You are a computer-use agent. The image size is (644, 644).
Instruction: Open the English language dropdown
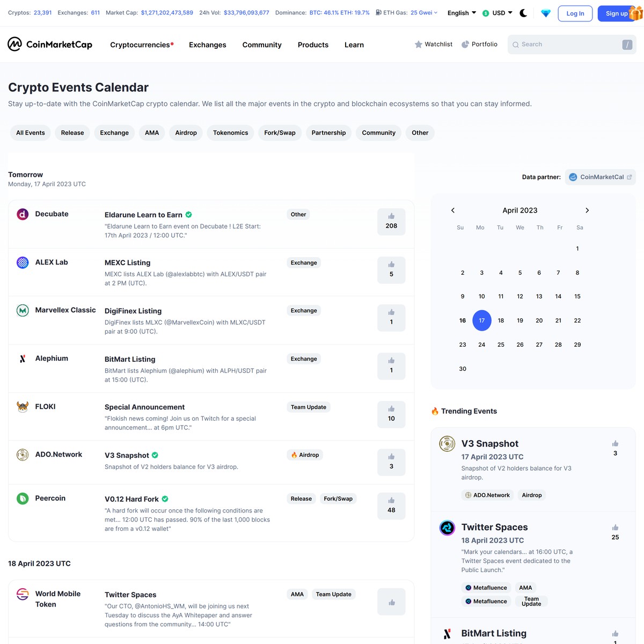tap(462, 13)
